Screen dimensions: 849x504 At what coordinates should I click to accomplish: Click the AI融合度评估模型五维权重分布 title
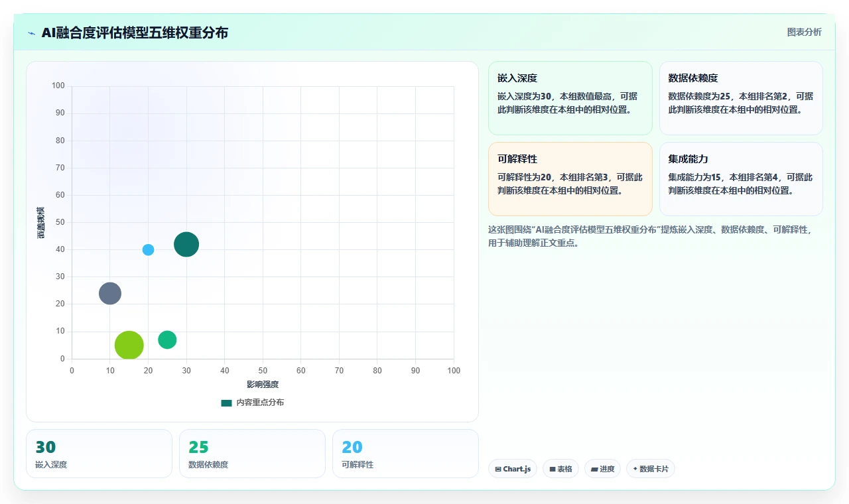click(135, 33)
